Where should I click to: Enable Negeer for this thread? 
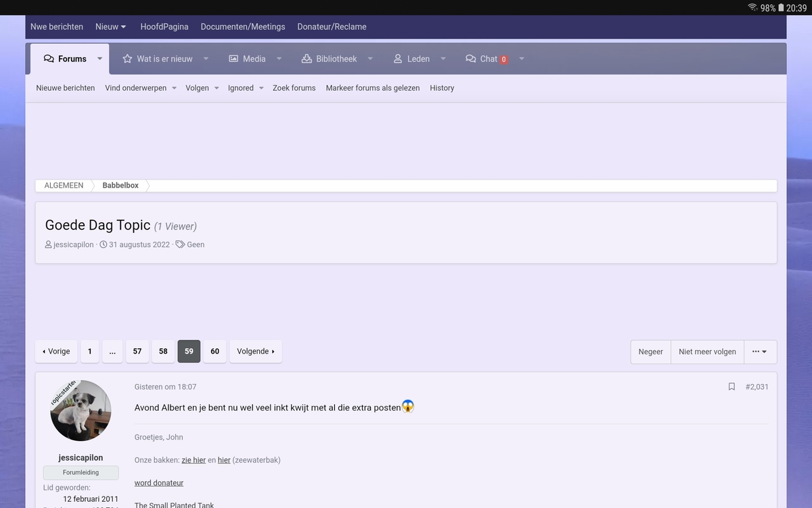(650, 352)
